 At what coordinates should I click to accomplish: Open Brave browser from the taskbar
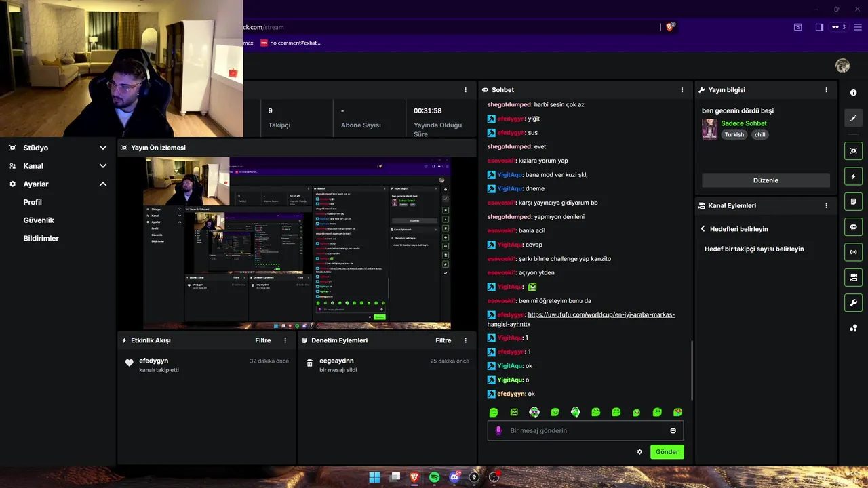tap(414, 477)
